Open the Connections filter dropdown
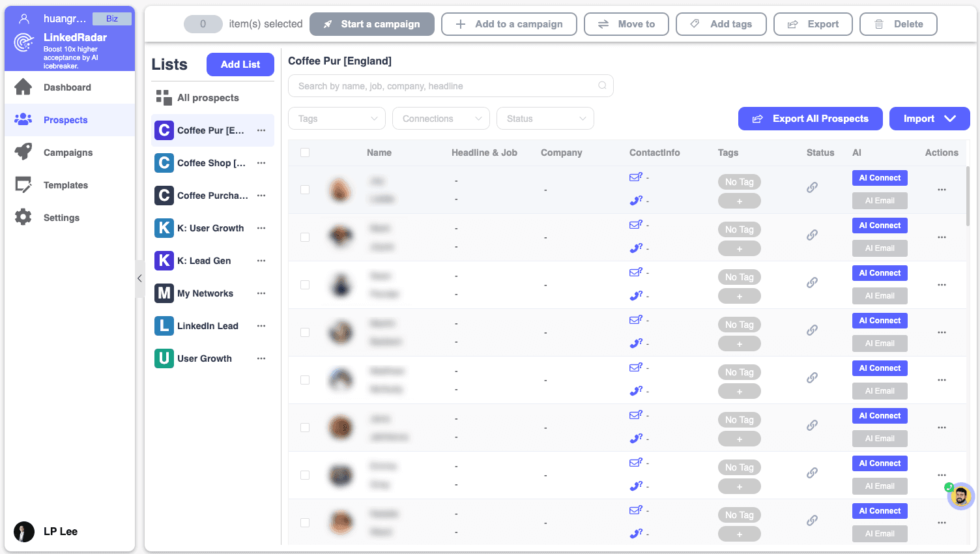Screen dimensions: 980x554 441,119
